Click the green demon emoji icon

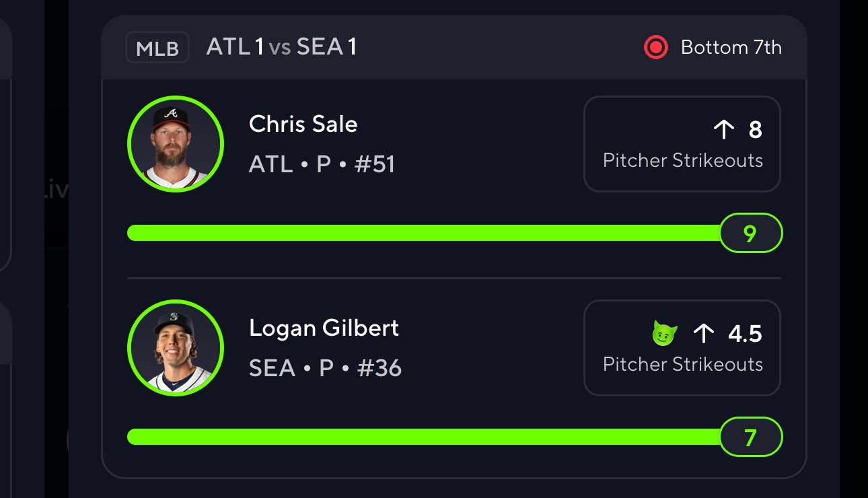[665, 334]
